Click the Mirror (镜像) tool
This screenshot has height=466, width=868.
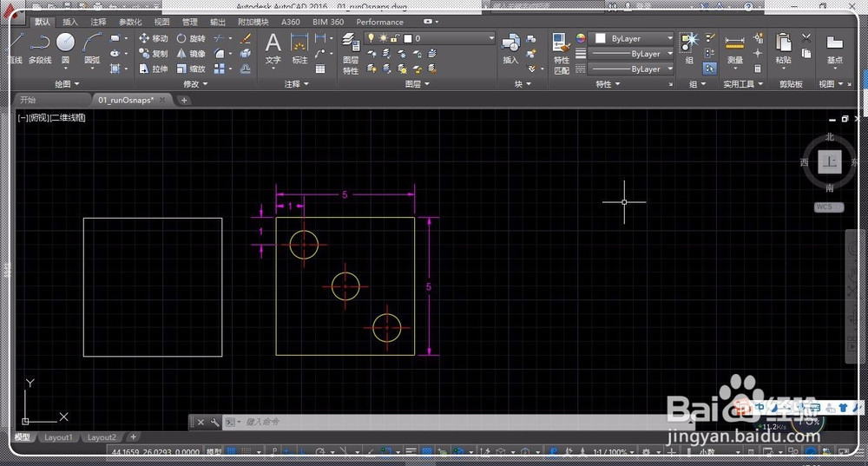(x=191, y=54)
